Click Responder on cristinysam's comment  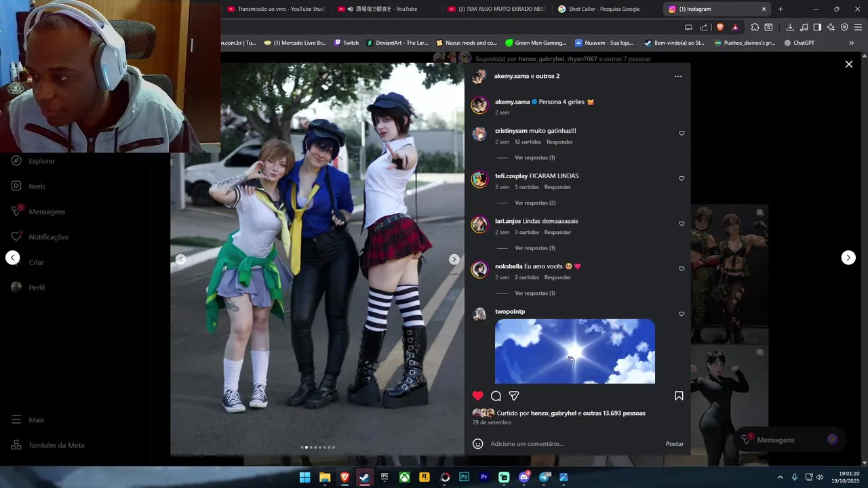click(559, 142)
